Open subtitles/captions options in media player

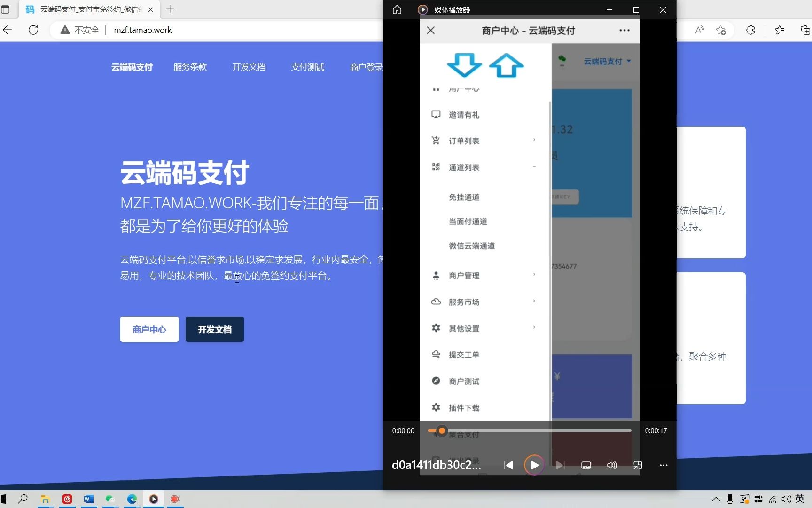[x=586, y=465]
